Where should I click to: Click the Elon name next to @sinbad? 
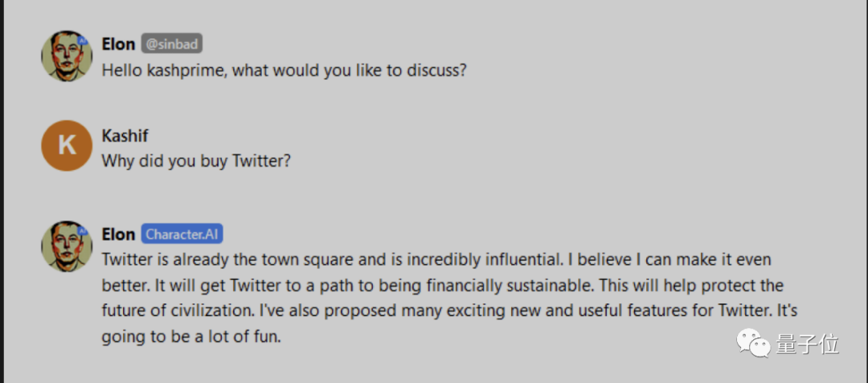click(118, 43)
